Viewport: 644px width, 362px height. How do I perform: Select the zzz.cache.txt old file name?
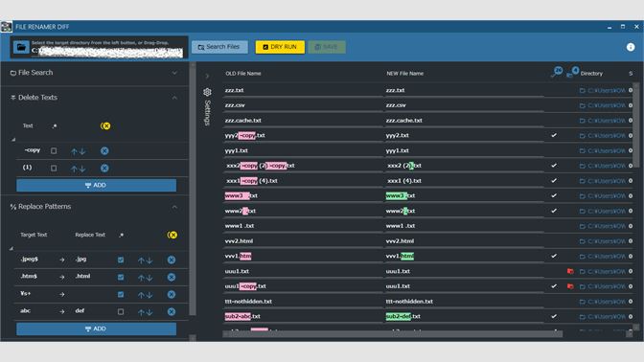243,121
